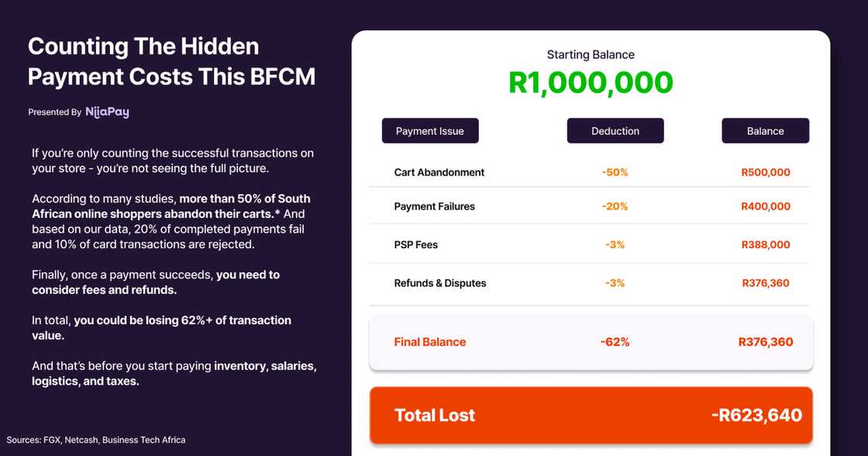This screenshot has height=456, width=868.
Task: Click the -50% deduction value
Action: 615,172
